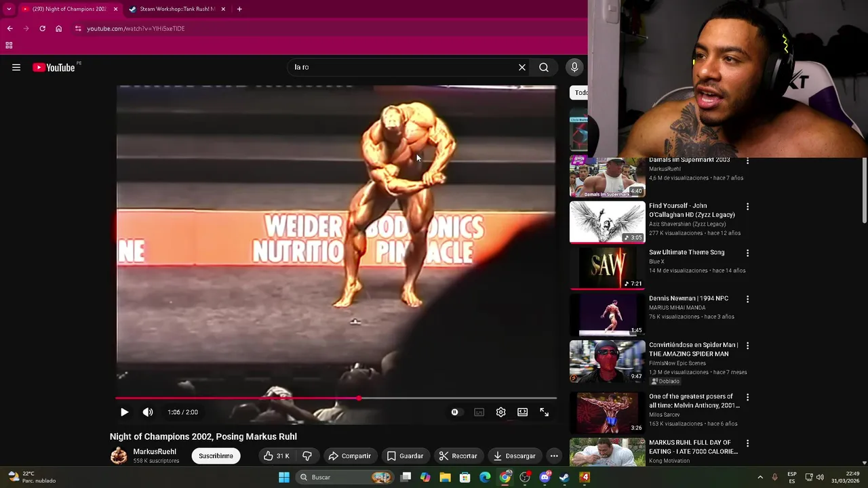868x488 pixels.
Task: Subscribe with the Suscribirme button
Action: 216,455
